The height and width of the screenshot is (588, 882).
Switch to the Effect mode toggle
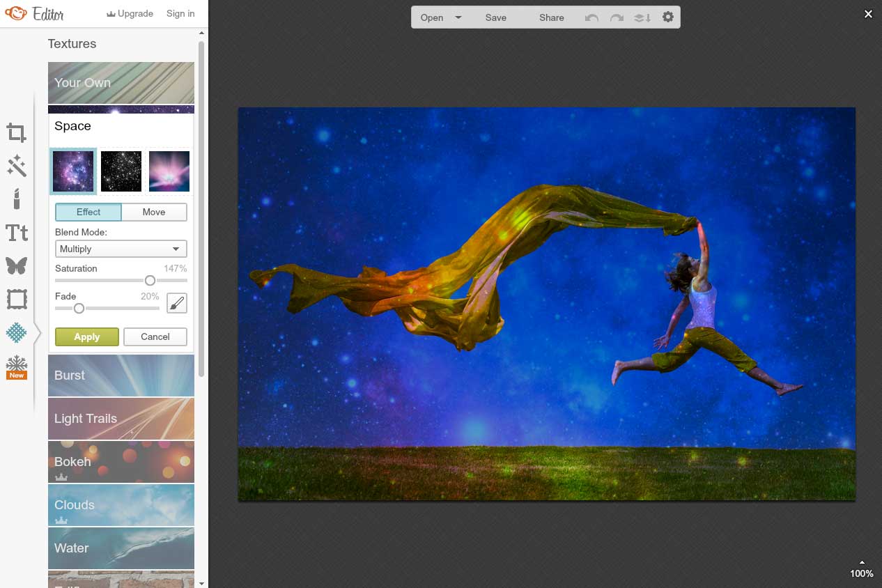click(x=88, y=212)
